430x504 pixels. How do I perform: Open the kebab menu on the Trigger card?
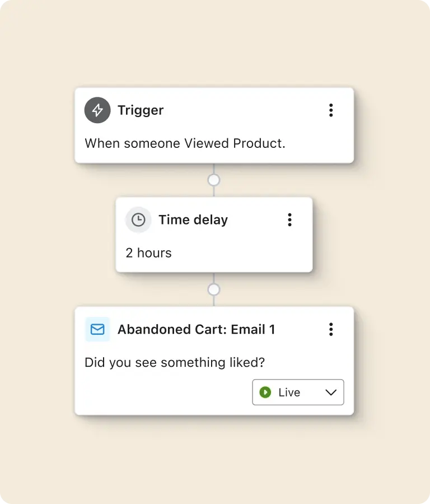coord(331,110)
